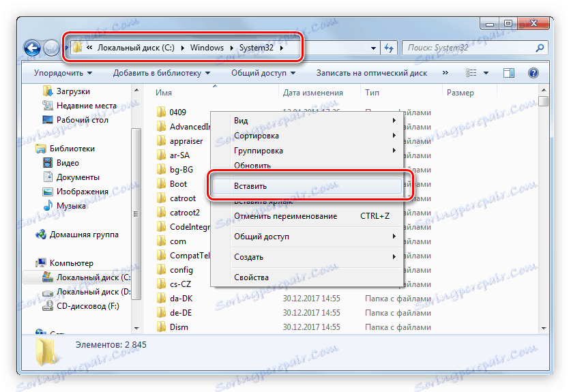Screen dimensions: 571x392
Task: Select the de-DE folder
Action: [174, 313]
